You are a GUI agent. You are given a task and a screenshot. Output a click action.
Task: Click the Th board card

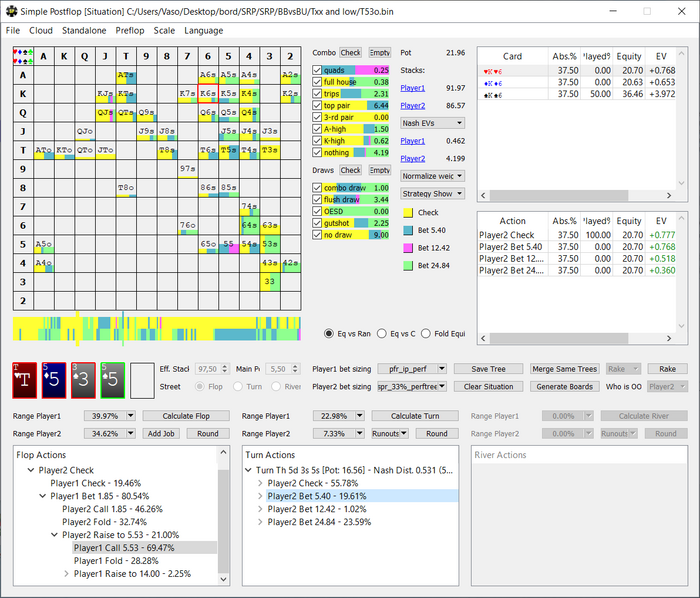pyautogui.click(x=23, y=380)
